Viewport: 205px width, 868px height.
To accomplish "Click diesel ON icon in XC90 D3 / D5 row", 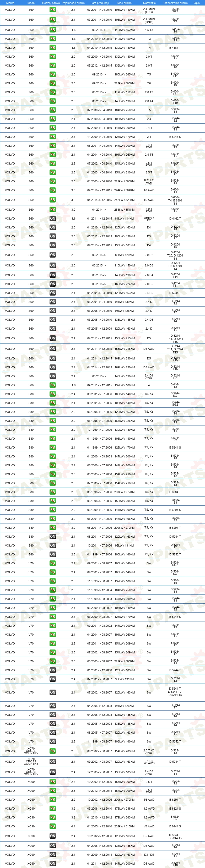I will [53, 855].
